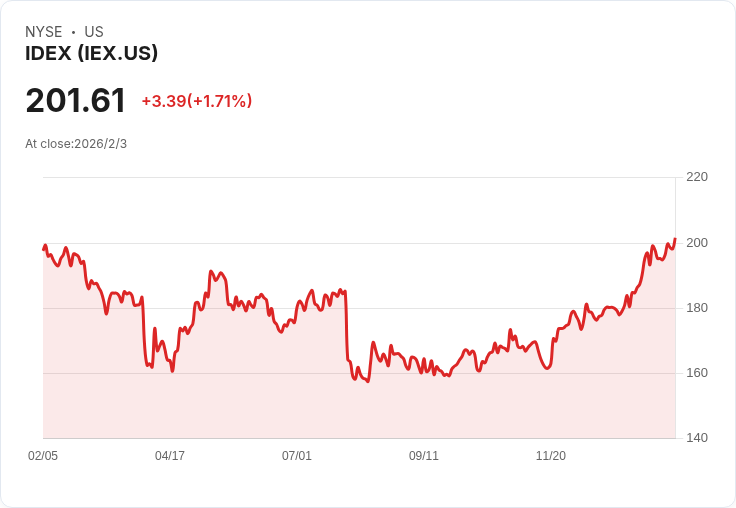736x508 pixels.
Task: Click the US market label
Action: click(x=94, y=32)
